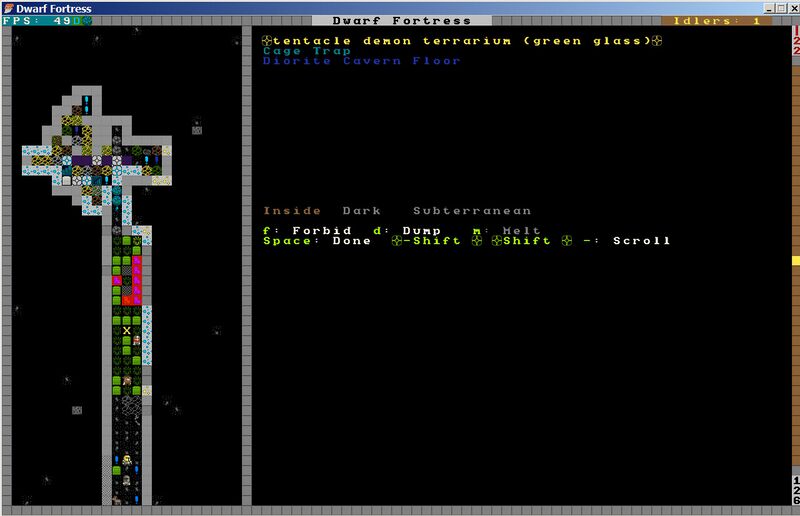Click the 'Scroll' hint label
Screen dimensions: 800x516
(641, 241)
